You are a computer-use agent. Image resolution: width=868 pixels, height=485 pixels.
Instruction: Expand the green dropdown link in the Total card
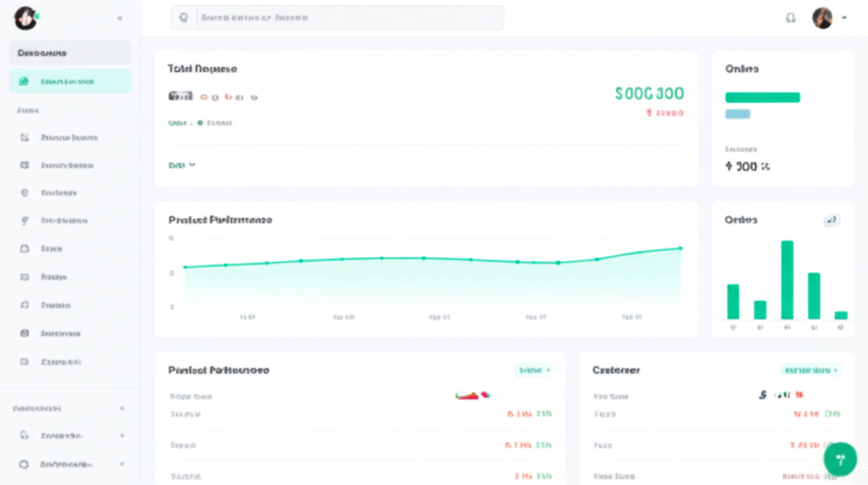pos(181,165)
